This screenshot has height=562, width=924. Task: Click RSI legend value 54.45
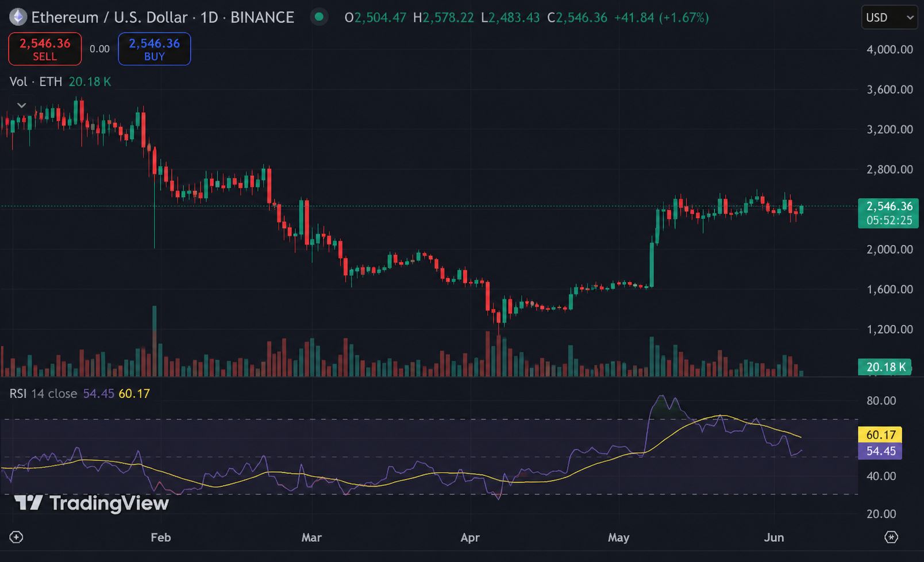tap(99, 394)
